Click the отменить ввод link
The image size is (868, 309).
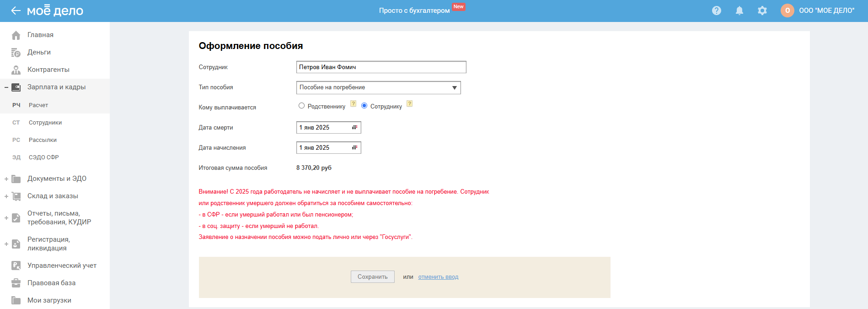438,277
